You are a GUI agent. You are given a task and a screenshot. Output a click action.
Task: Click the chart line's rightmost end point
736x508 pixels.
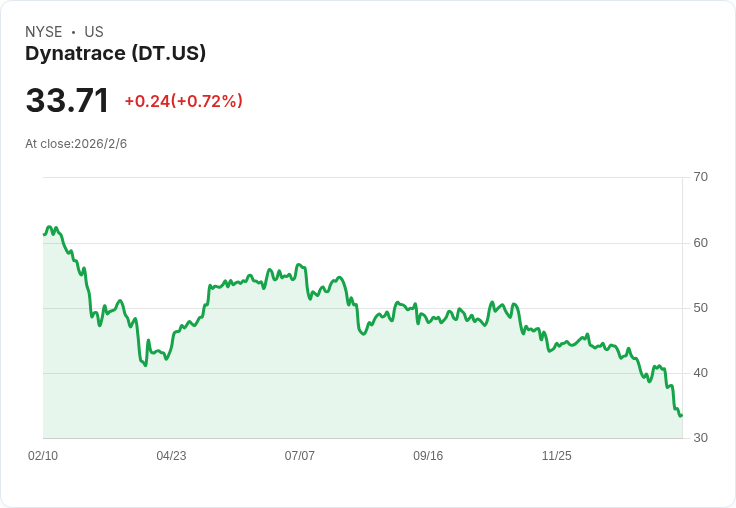coord(681,415)
